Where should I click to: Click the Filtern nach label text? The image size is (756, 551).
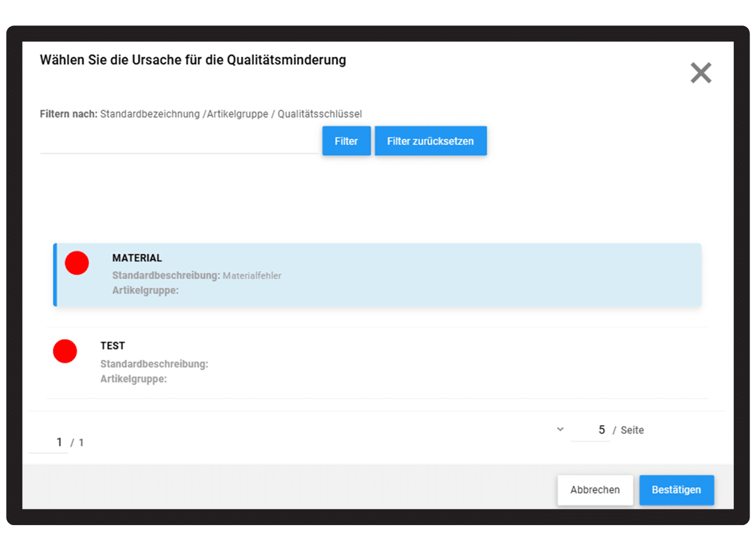[69, 114]
